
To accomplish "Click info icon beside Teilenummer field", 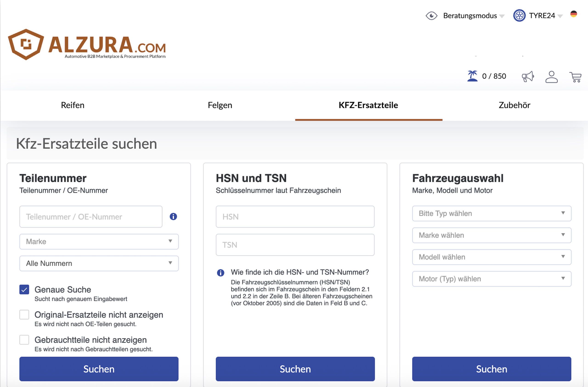I will tap(173, 217).
